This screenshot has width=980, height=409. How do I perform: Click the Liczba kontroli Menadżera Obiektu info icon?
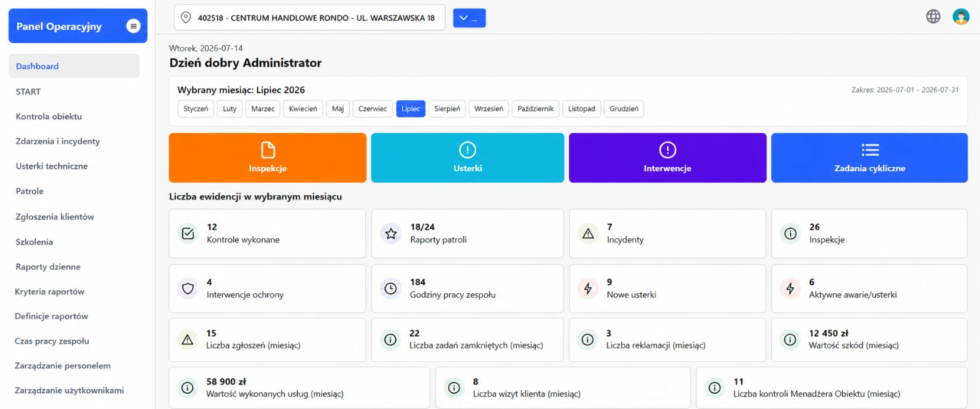click(x=714, y=388)
